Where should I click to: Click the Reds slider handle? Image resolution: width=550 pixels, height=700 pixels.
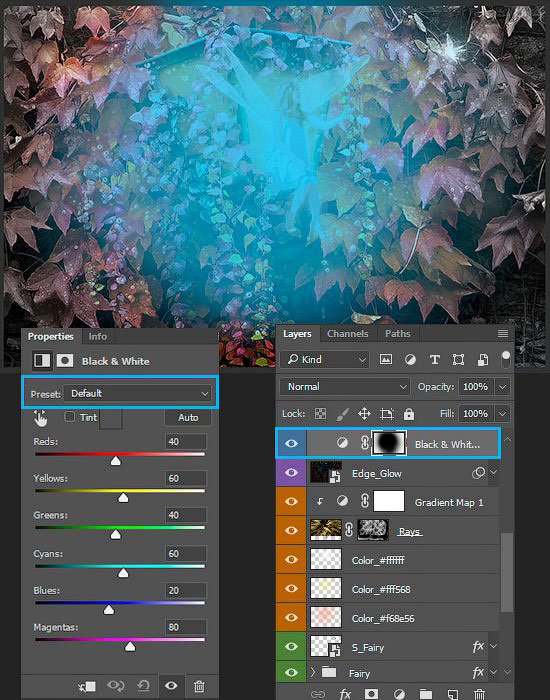(116, 461)
